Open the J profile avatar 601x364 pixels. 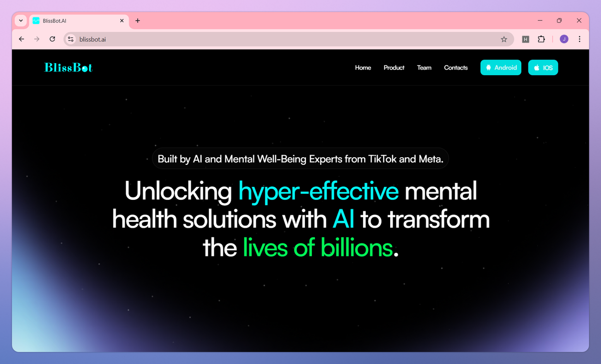click(x=564, y=39)
